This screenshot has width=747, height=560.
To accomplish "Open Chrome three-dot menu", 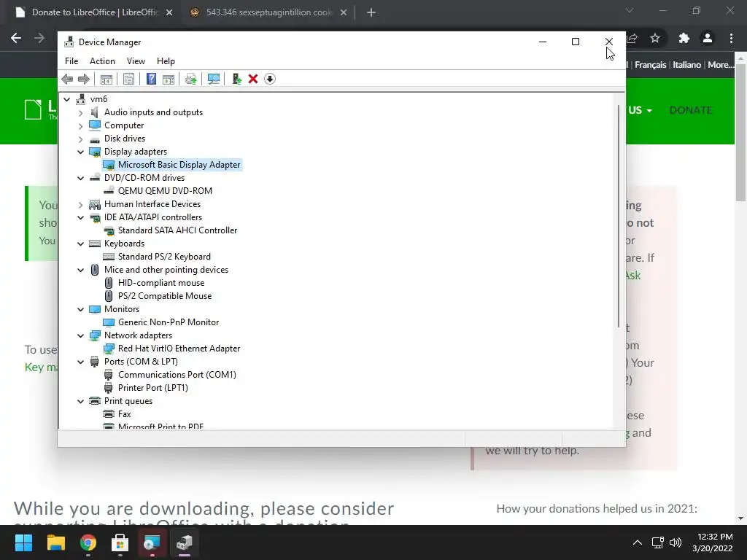I will coord(731,38).
